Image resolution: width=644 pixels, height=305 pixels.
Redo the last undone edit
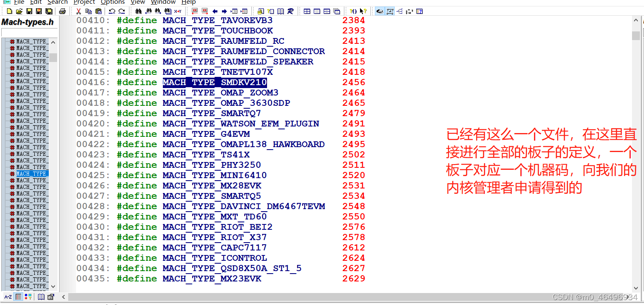pyautogui.click(x=122, y=11)
